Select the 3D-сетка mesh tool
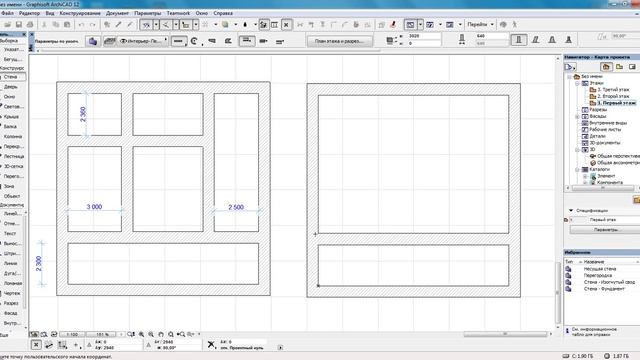 pyautogui.click(x=12, y=166)
